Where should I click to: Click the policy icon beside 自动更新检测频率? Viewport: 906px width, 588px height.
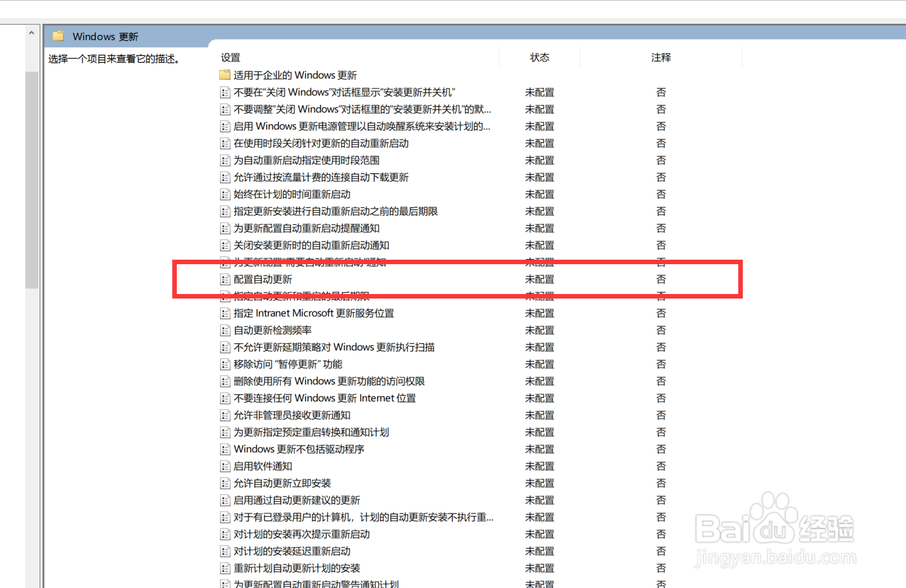point(224,330)
